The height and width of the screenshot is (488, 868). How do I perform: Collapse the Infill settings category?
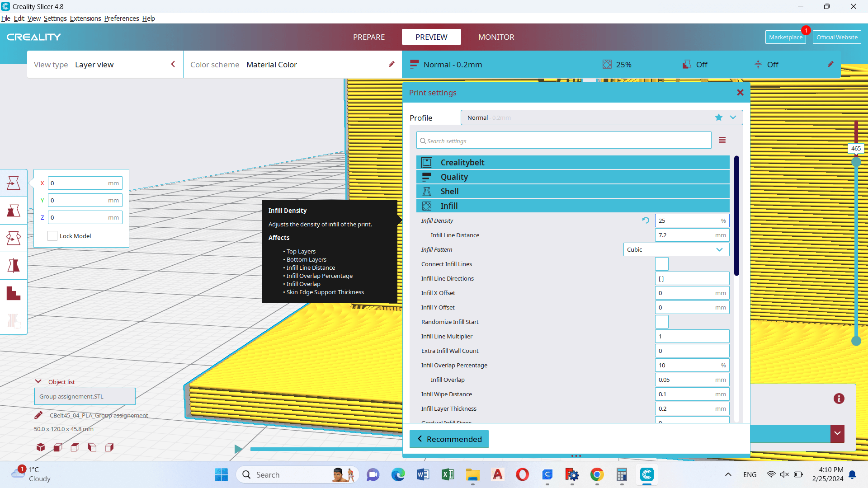coord(573,206)
